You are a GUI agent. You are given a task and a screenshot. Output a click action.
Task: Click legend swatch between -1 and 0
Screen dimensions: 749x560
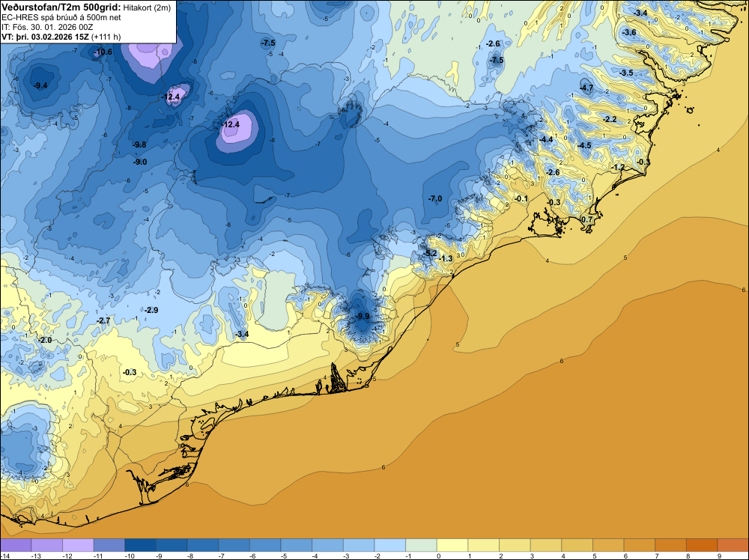coord(422,545)
